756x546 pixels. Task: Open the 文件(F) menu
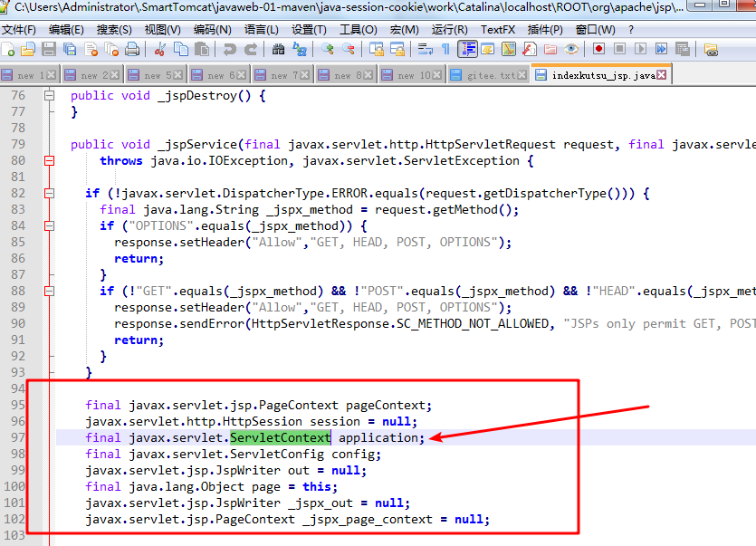[18, 30]
